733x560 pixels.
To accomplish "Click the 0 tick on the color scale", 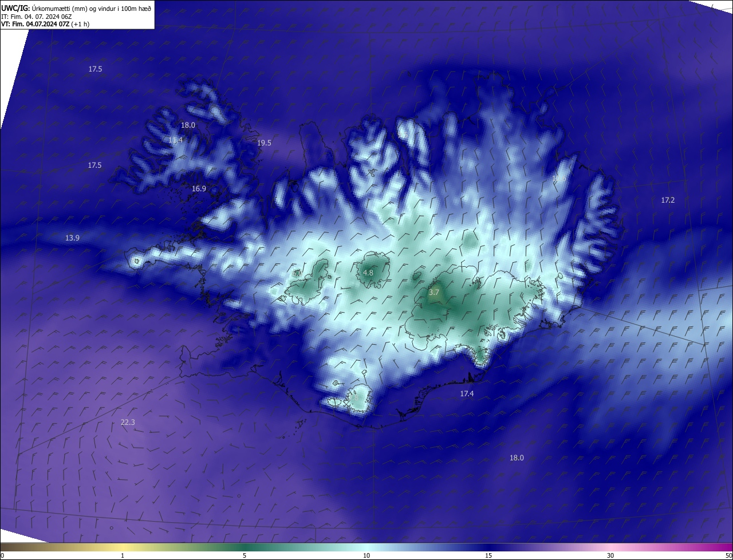I will (2, 556).
